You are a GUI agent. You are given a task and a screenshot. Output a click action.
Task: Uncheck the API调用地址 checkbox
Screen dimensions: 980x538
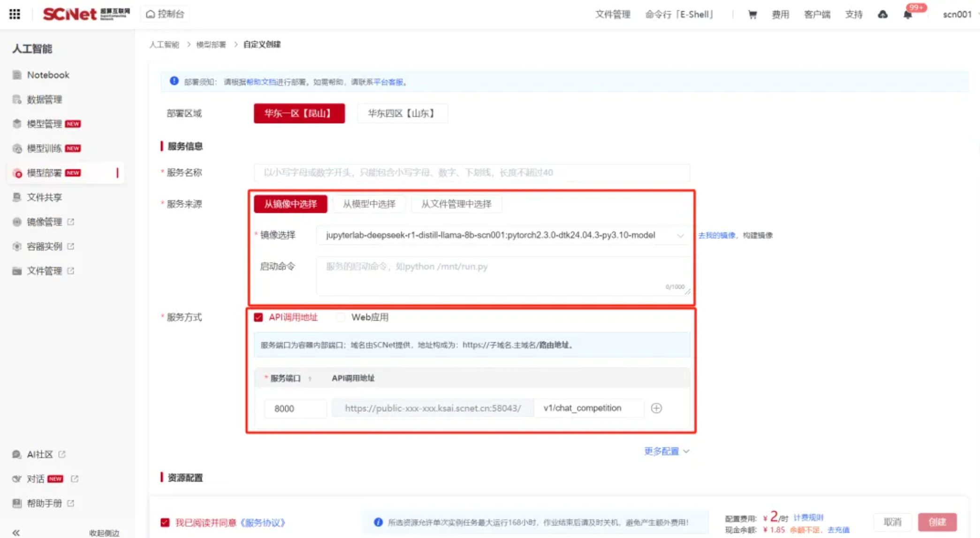click(x=258, y=317)
